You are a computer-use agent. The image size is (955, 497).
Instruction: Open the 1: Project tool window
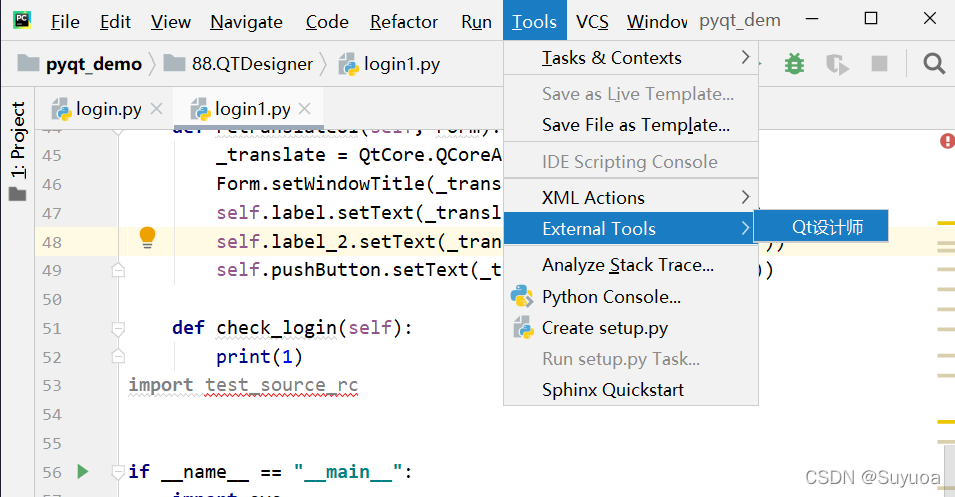click(17, 140)
